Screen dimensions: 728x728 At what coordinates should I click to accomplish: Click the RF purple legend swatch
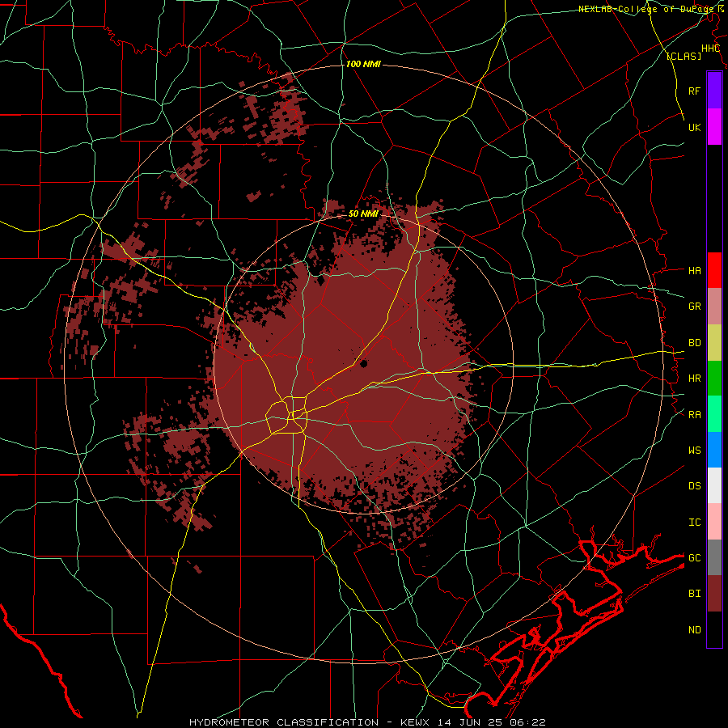[714, 91]
